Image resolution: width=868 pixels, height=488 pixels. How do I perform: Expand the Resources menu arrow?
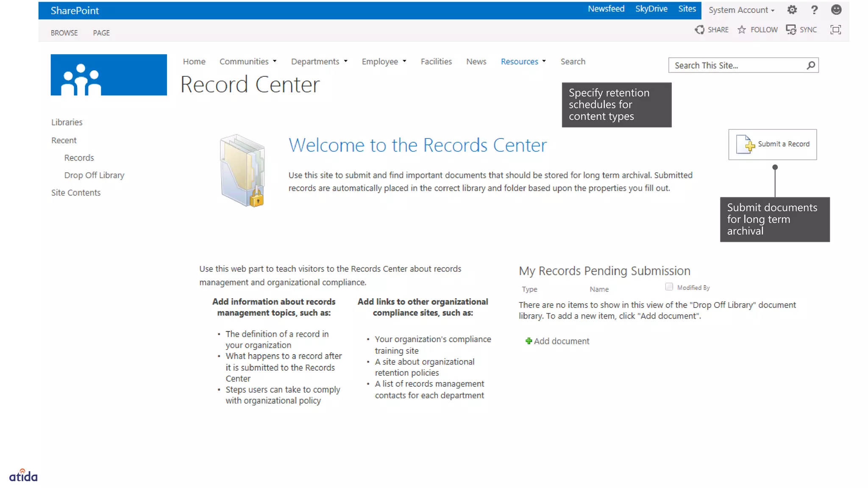[x=544, y=61]
